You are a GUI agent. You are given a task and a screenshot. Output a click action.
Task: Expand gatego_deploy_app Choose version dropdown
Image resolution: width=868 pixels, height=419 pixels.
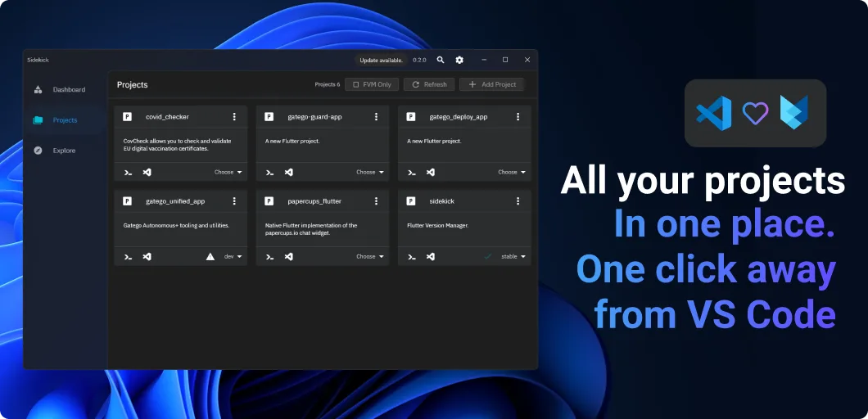pos(512,172)
